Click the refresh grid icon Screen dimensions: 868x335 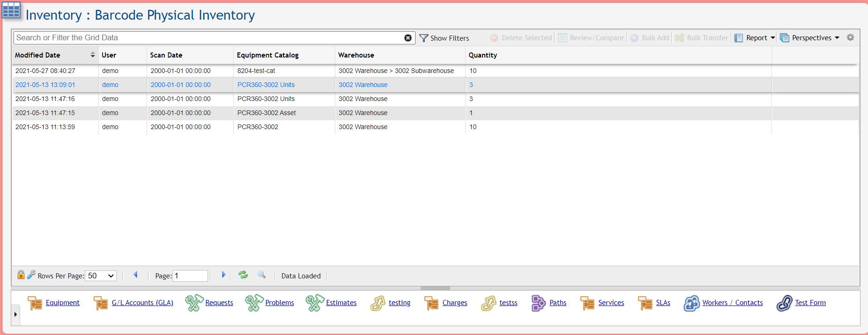[243, 275]
